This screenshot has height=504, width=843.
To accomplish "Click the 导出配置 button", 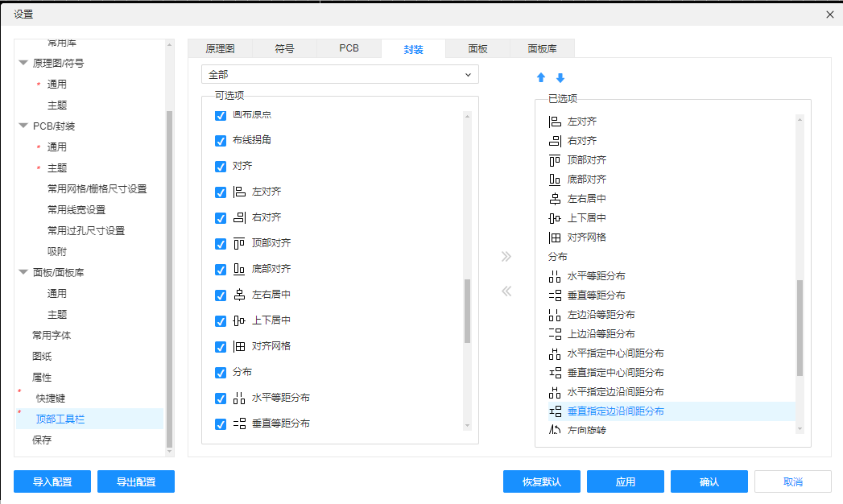I will click(135, 481).
